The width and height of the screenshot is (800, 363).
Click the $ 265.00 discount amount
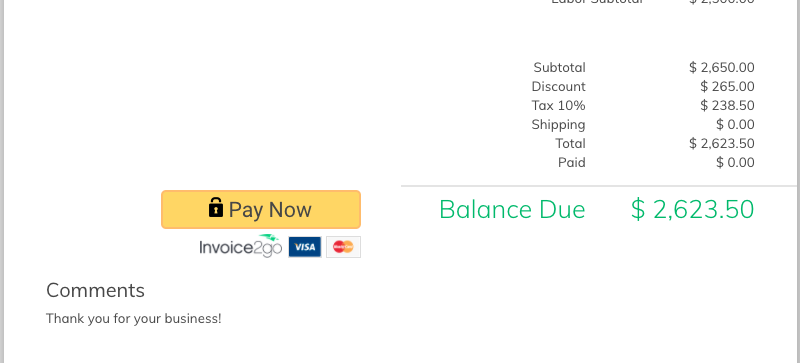coord(727,86)
